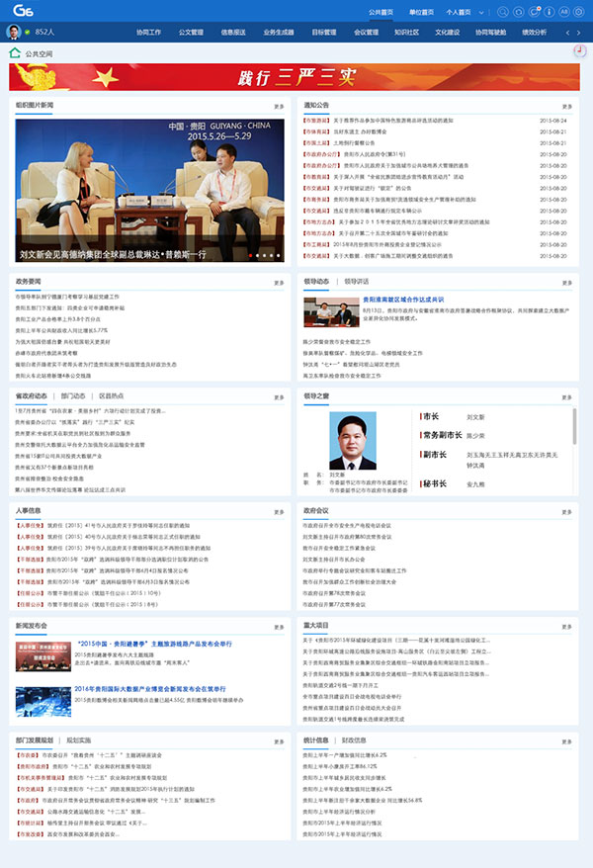Viewport: 593px width, 868px height.
Task: Switch to the 公共首页 tab
Action: coord(381,12)
